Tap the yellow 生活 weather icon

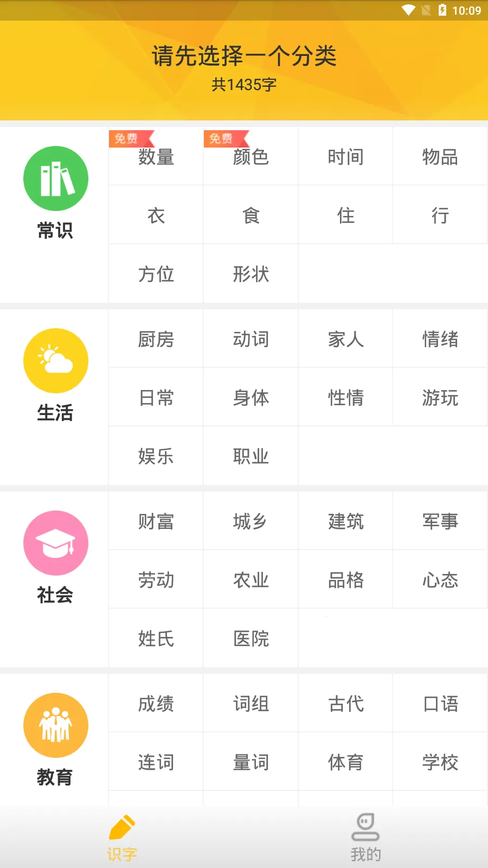click(x=55, y=361)
